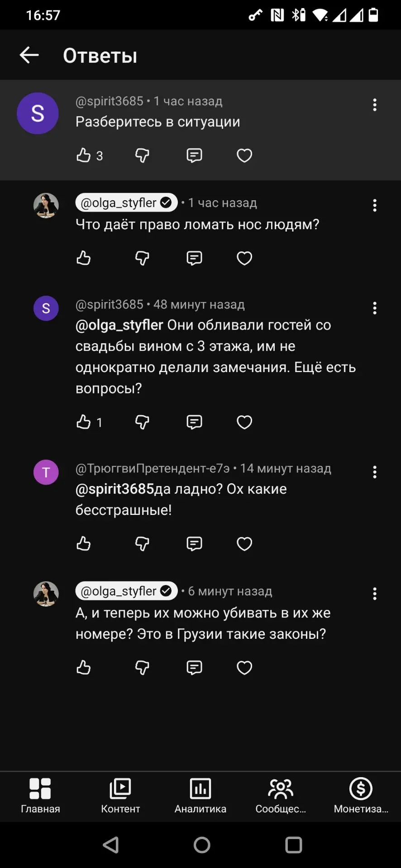The image size is (401, 868).
Task: Heart the comment about Грузии законы
Action: point(244,667)
